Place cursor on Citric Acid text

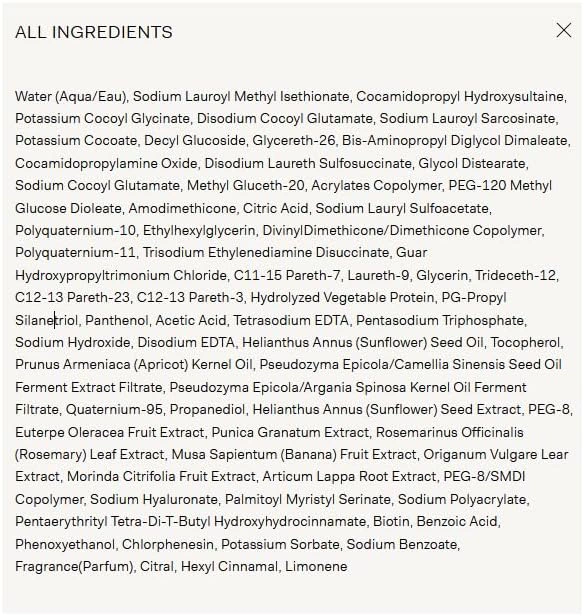tap(275, 208)
